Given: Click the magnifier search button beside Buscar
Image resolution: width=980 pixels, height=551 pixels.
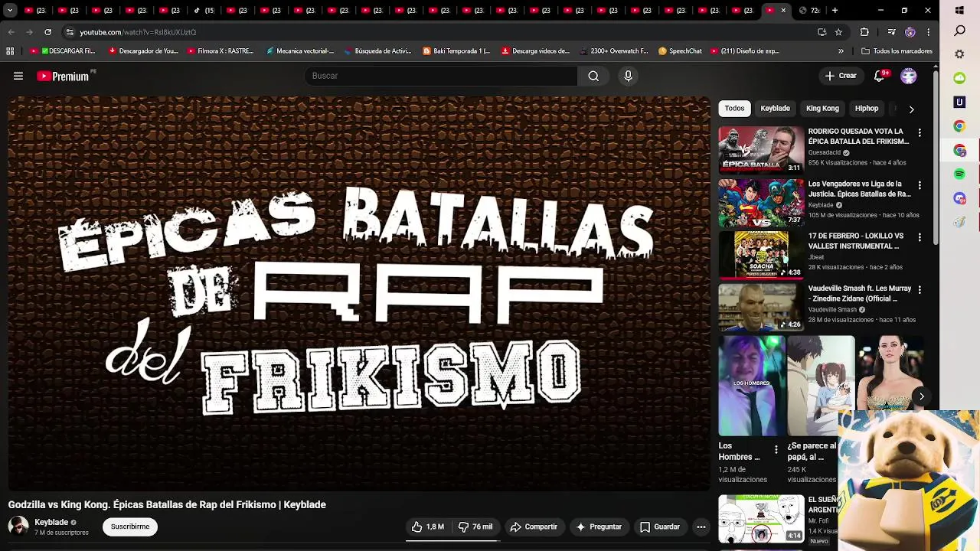Looking at the screenshot, I should [593, 76].
